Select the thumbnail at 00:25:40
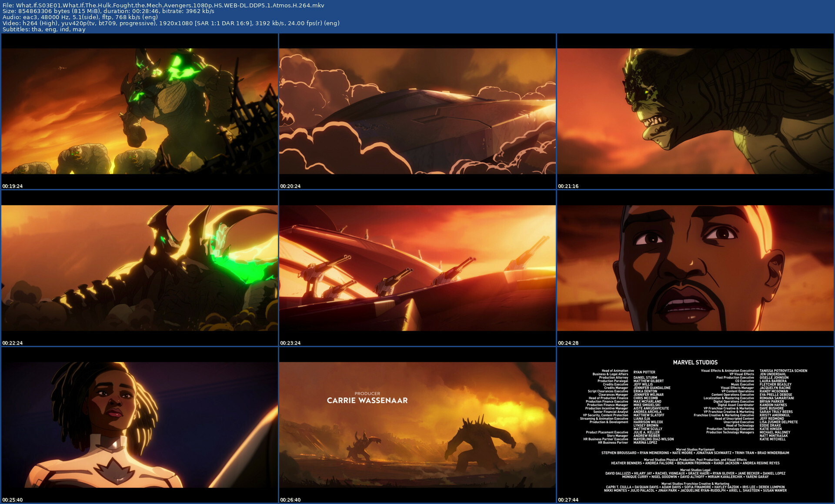 click(x=140, y=425)
